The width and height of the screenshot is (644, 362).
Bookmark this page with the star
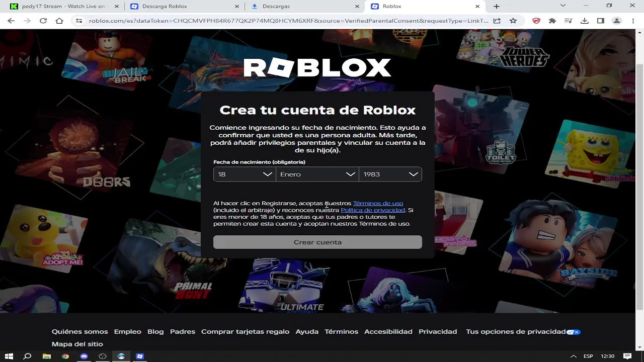coord(513,21)
